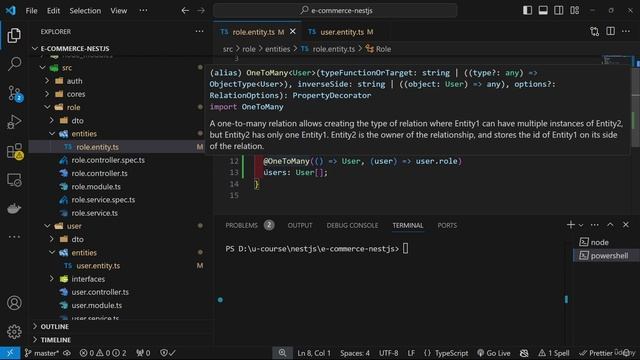This screenshot has width=640, height=360.
Task: Click the e-commerce-nestjs command center search box
Action: [x=335, y=11]
